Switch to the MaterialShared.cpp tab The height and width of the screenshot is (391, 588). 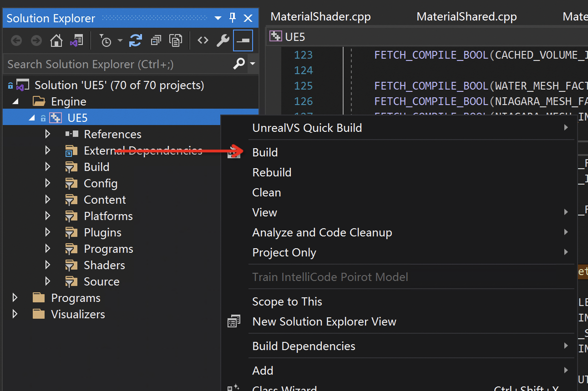pos(466,17)
